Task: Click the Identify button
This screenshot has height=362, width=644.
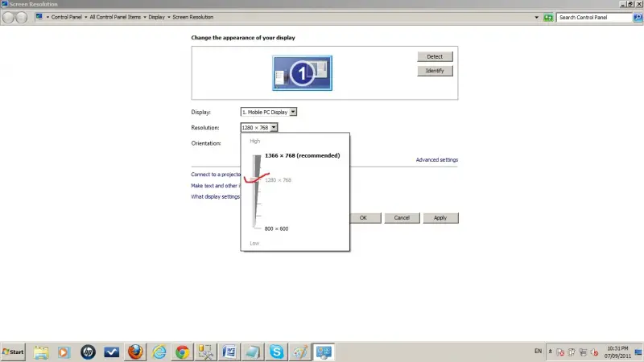Action: pos(435,71)
